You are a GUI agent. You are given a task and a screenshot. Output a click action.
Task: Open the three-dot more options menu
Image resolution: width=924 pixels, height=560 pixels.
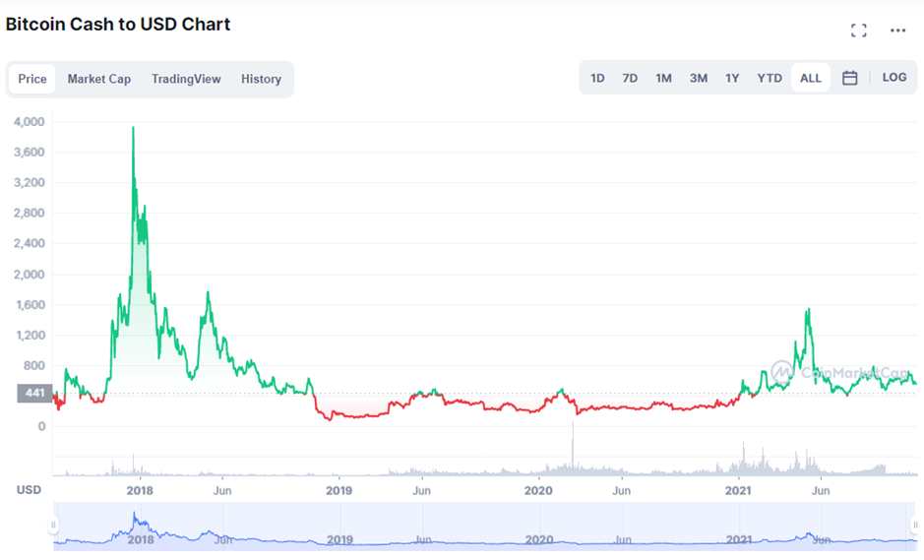coord(897,31)
